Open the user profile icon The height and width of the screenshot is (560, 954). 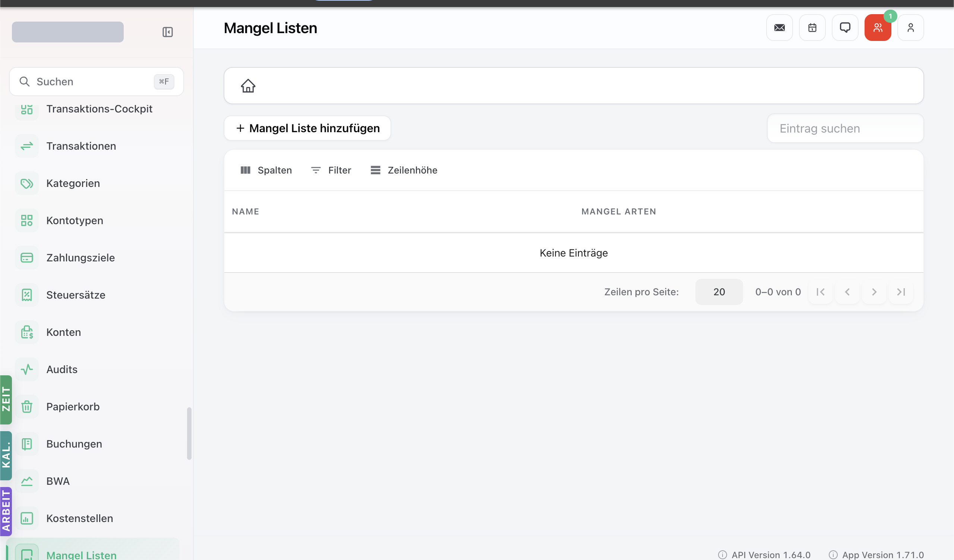pos(910,28)
